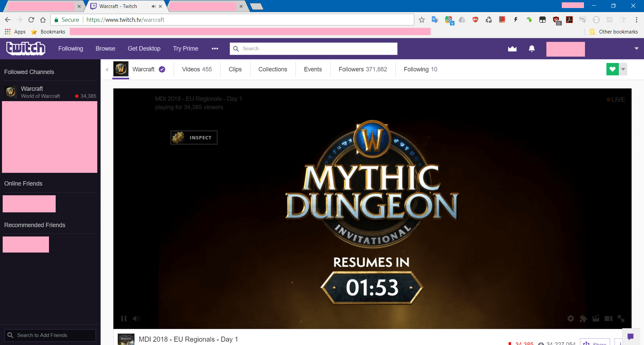Expand the user account dropdown arrow

(636, 49)
